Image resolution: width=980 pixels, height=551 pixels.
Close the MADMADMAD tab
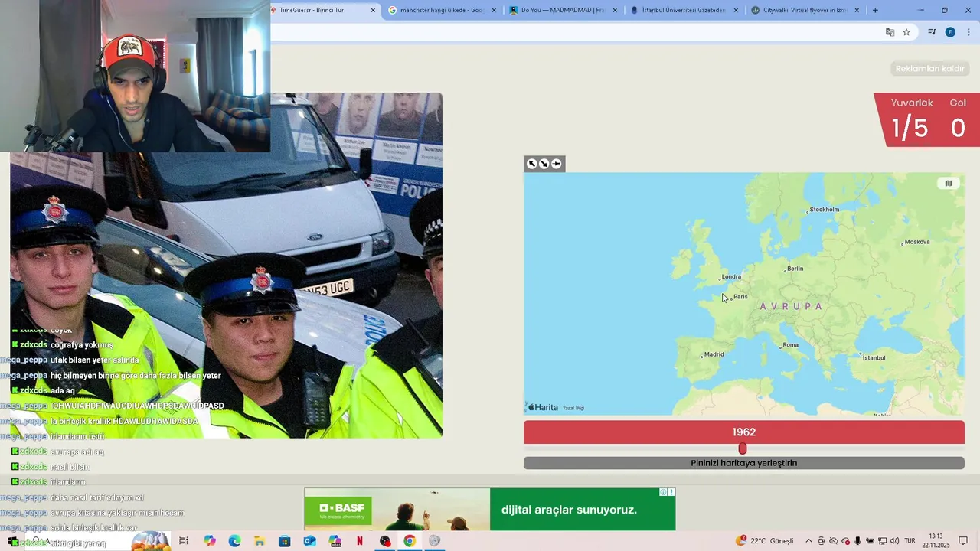click(615, 11)
